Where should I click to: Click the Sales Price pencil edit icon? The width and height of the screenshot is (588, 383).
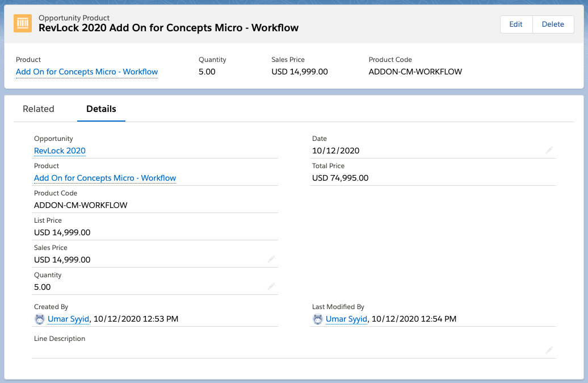tap(271, 259)
